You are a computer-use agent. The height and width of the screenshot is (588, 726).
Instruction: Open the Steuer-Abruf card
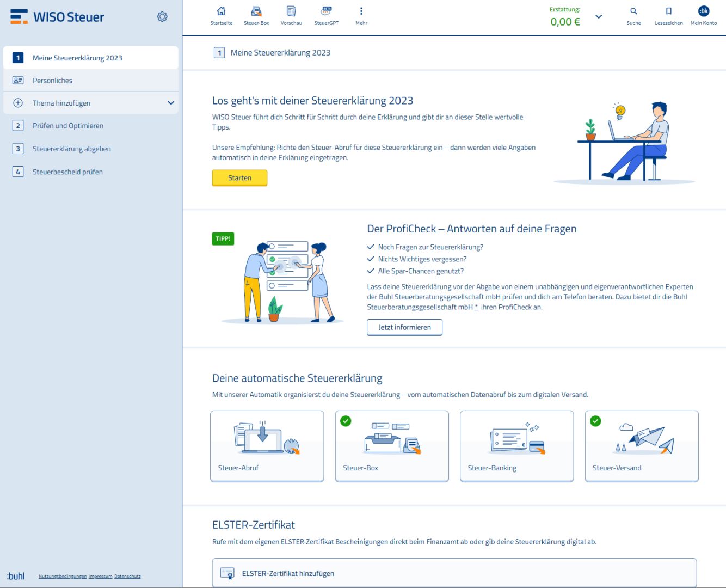[x=267, y=446]
